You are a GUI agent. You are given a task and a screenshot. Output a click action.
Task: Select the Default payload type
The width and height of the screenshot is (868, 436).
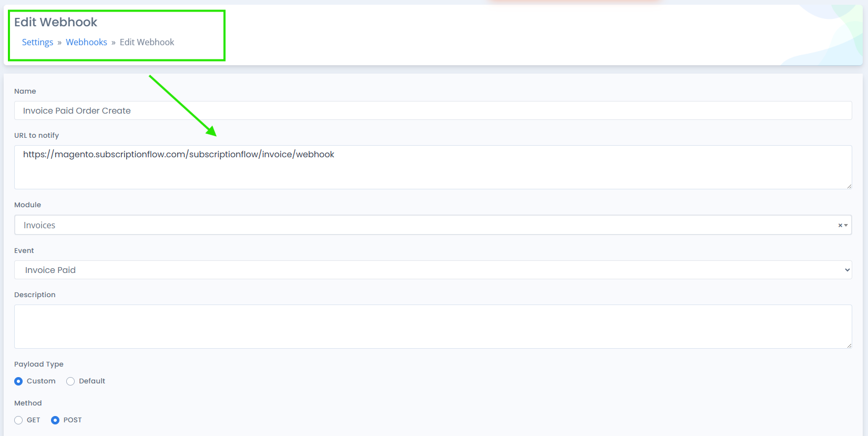[70, 381]
